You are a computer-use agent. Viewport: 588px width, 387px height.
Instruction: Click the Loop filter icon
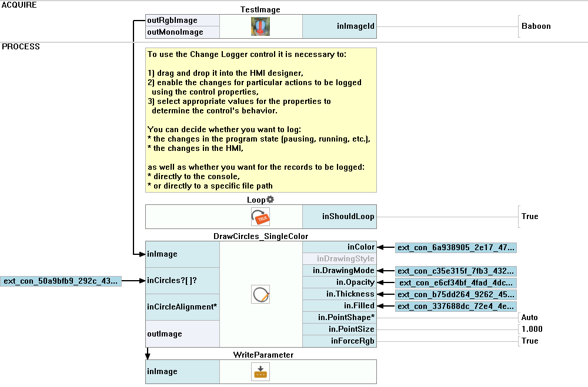[x=260, y=217]
